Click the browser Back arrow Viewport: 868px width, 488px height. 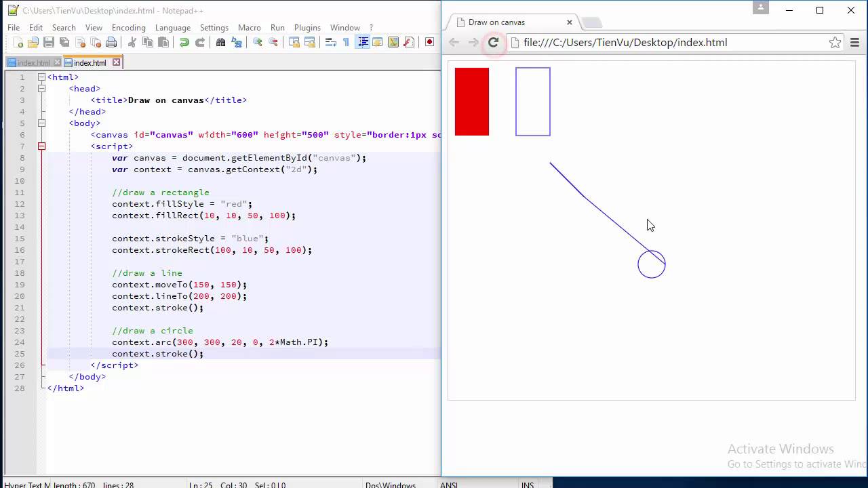[x=454, y=42]
